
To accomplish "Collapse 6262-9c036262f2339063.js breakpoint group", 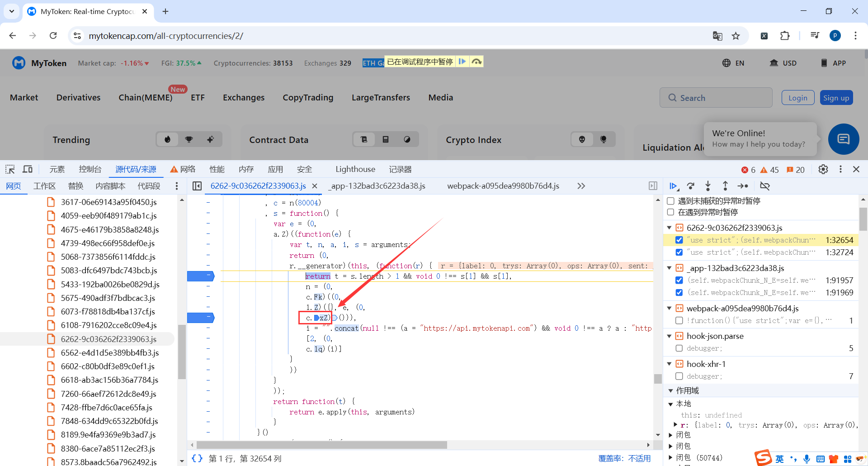I will 670,228.
